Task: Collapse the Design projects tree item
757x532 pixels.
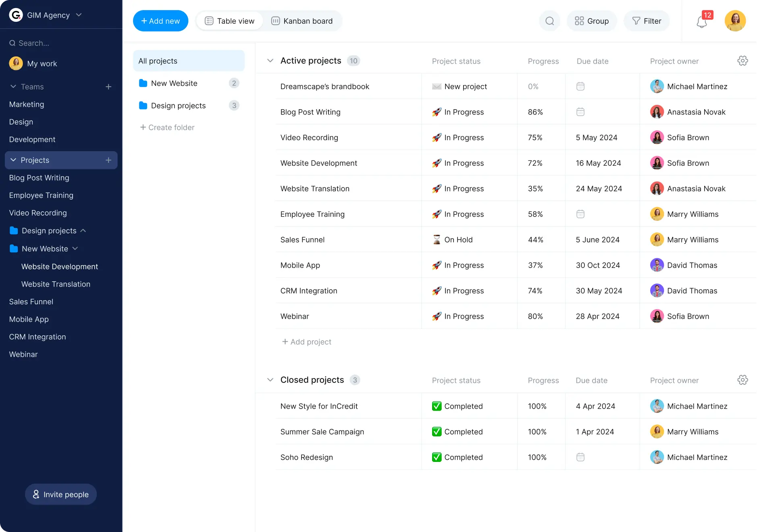Action: tap(83, 231)
